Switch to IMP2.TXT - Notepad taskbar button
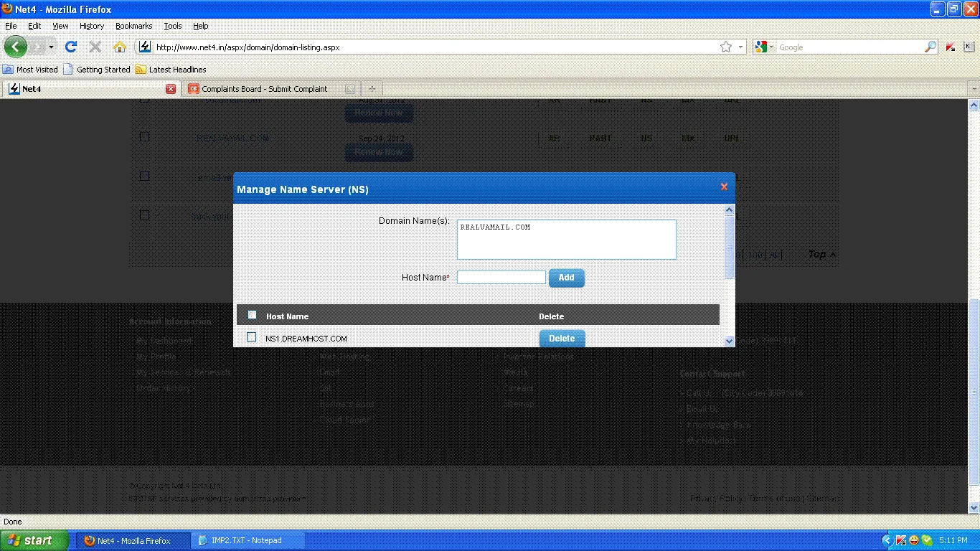Viewport: 980px width, 551px height. (x=248, y=540)
